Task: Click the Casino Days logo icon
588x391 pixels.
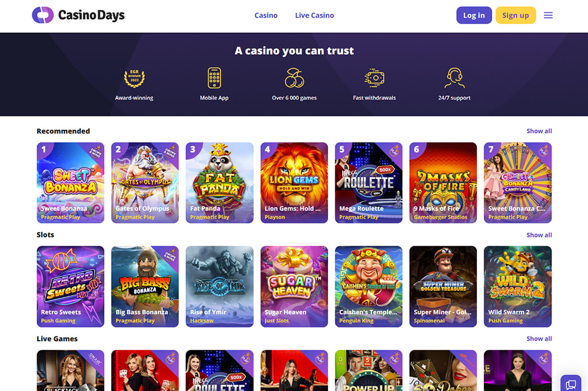Action: coord(43,15)
